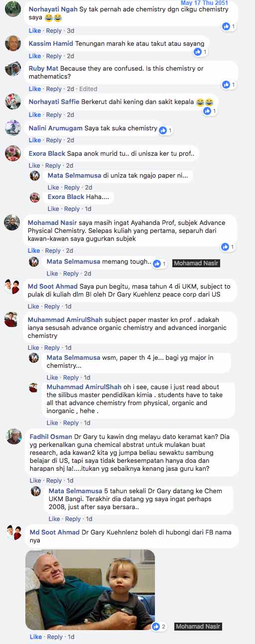255x644 pixels.
Task: View Exora Black's profile avatar
Action: (x=13, y=153)
